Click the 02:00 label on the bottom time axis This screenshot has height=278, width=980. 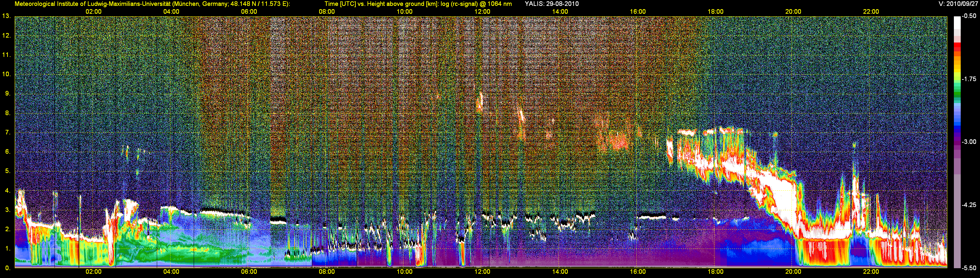[x=93, y=271]
